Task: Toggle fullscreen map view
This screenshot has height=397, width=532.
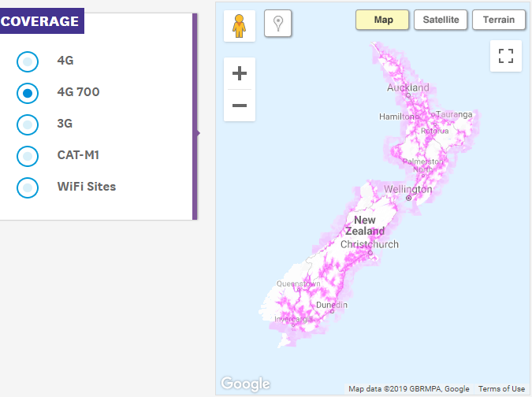Action: point(505,56)
